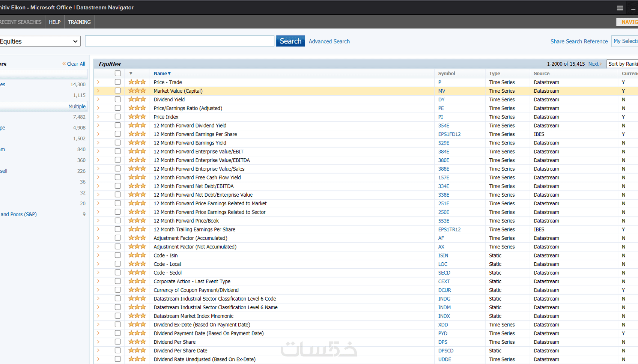The height and width of the screenshot is (364, 638).
Task: Click stars for Dividend Per Share row
Action: [x=137, y=342]
